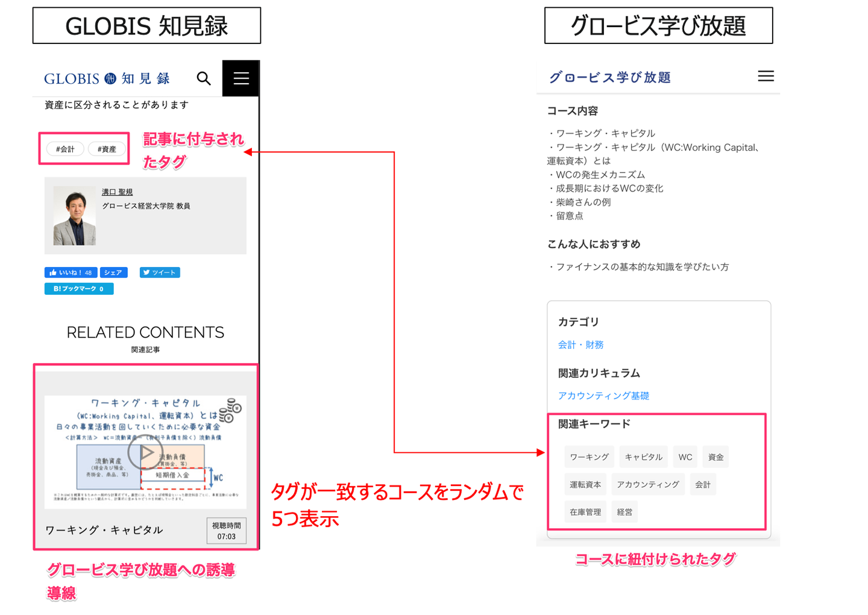Select the ワーキング keyword tag
The height and width of the screenshot is (615, 868).
pos(590,457)
